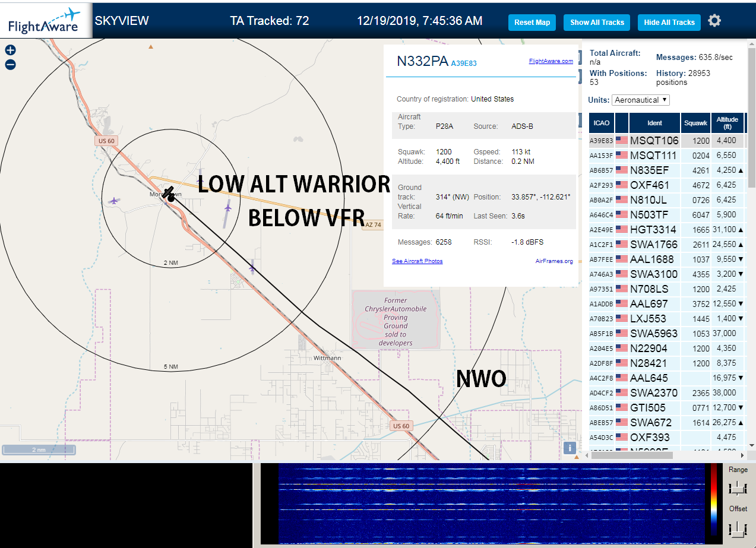Open settings gear in header
The width and height of the screenshot is (756, 548).
[x=714, y=21]
